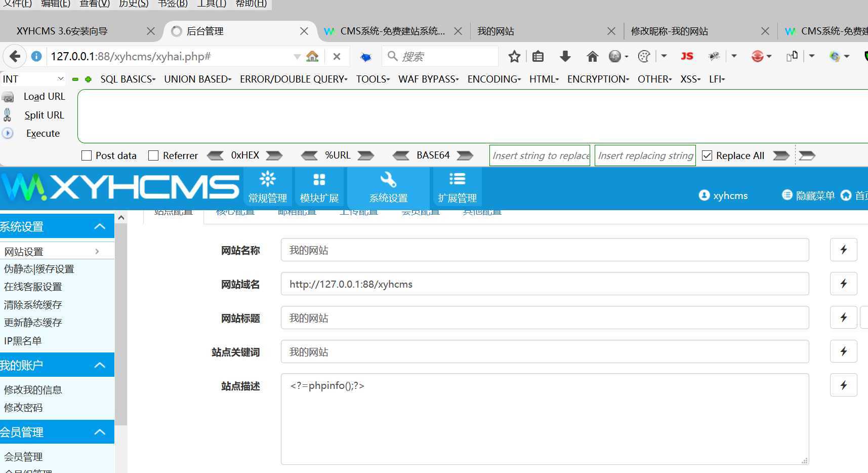This screenshot has height=473, width=868.
Task: Open the bookmarks list icon
Action: [x=538, y=56]
